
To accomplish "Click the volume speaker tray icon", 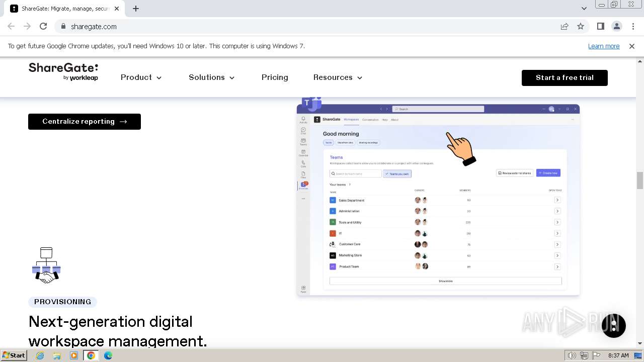I will click(x=572, y=355).
